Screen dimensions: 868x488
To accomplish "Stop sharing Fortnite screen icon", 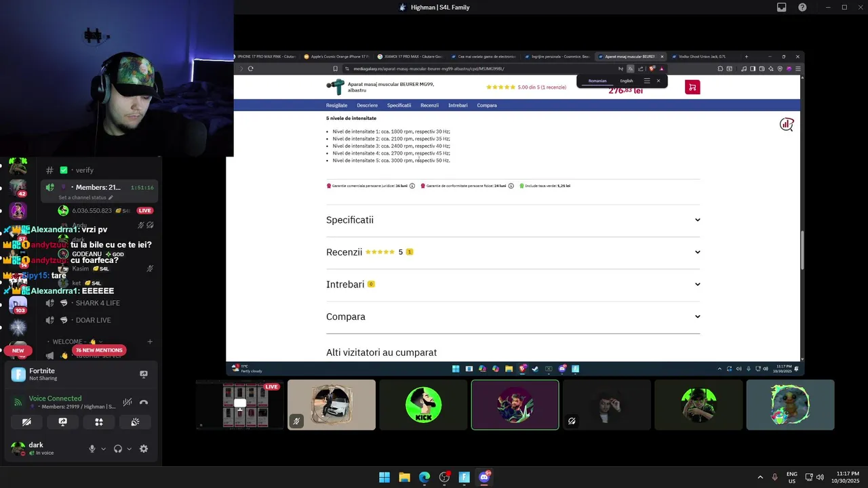I will [144, 374].
